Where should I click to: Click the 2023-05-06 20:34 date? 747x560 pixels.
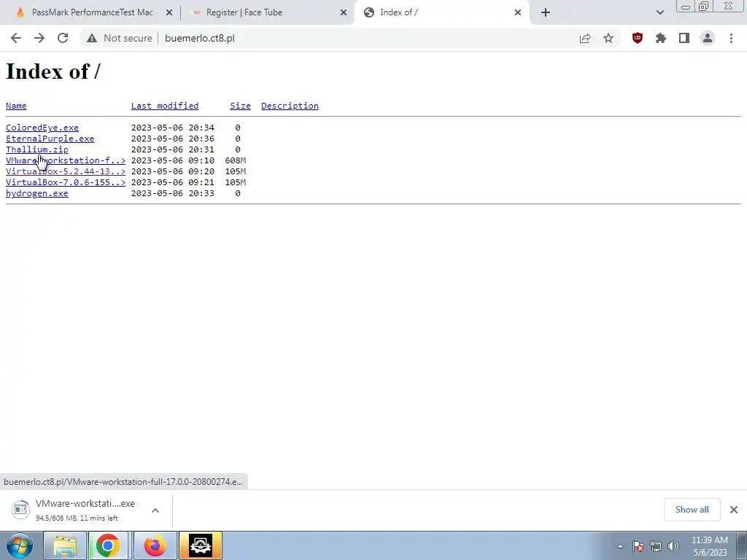[172, 128]
